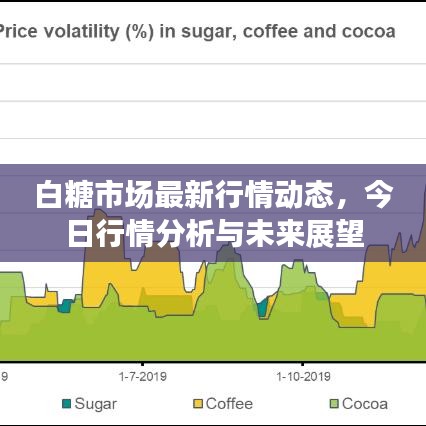Image resolution: width=426 pixels, height=426 pixels.
Task: Click the teal sugar dip left of 1-7-2019
Action: 65,306
